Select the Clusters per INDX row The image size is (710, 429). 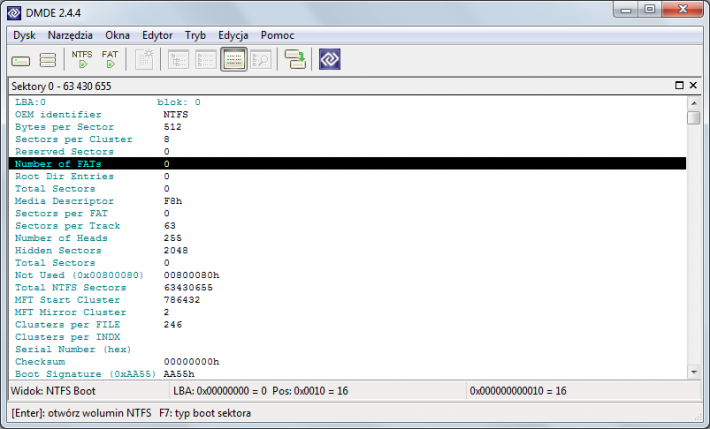point(347,337)
